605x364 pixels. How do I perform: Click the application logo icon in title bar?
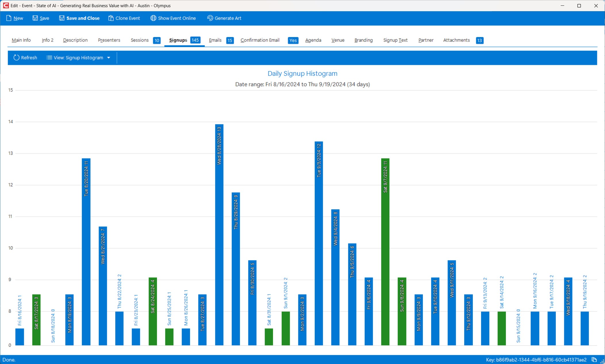(x=6, y=5)
